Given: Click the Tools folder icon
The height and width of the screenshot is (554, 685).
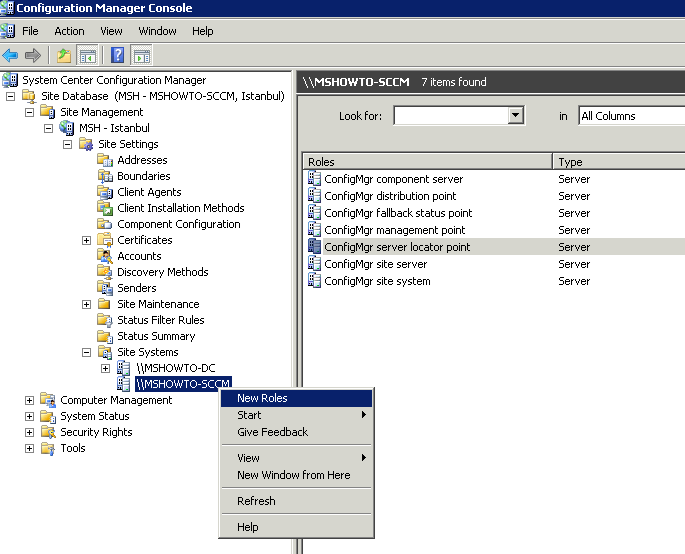Looking at the screenshot, I should pos(48,448).
